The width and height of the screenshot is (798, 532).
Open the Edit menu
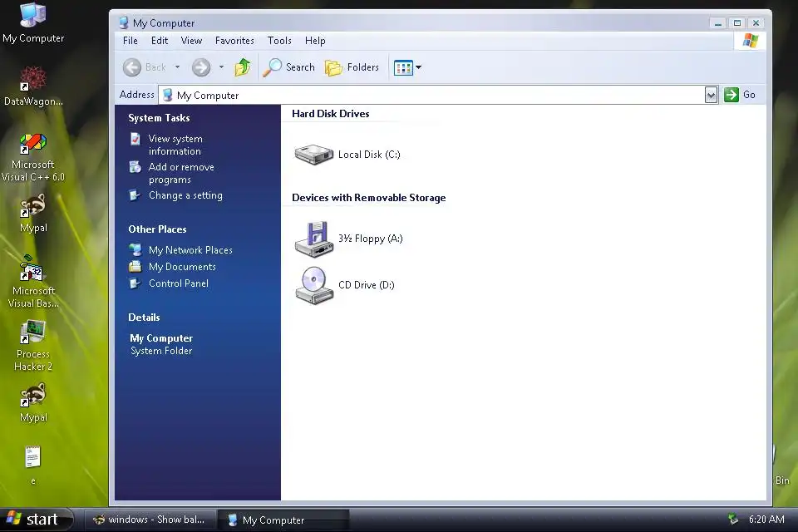[x=160, y=41]
